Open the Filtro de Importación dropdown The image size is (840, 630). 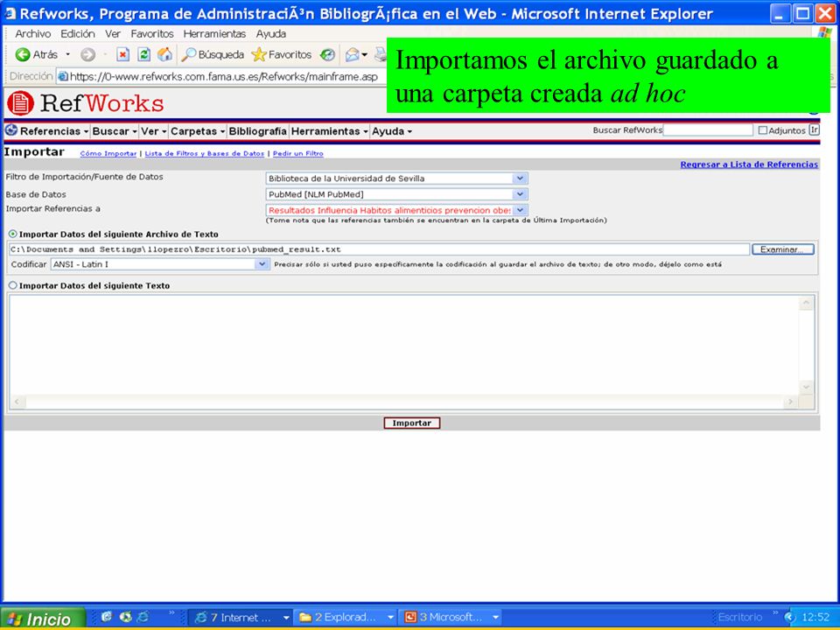[396, 178]
